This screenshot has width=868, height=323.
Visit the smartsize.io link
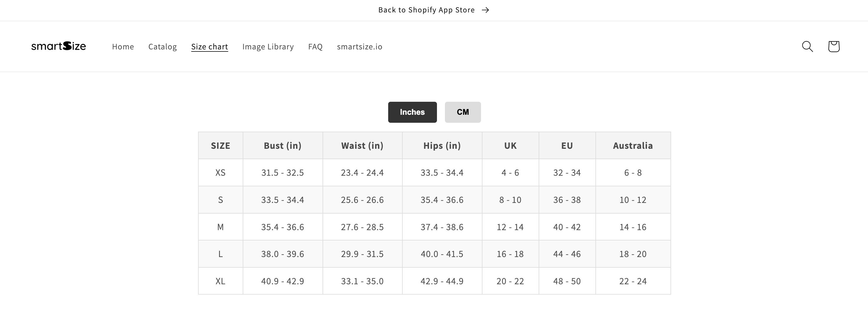(x=359, y=46)
